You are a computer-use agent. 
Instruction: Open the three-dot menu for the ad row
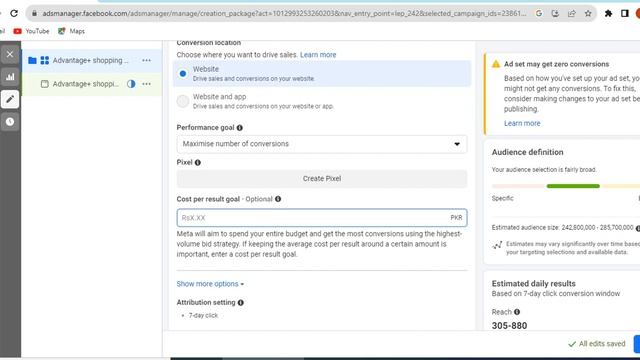[x=147, y=84]
